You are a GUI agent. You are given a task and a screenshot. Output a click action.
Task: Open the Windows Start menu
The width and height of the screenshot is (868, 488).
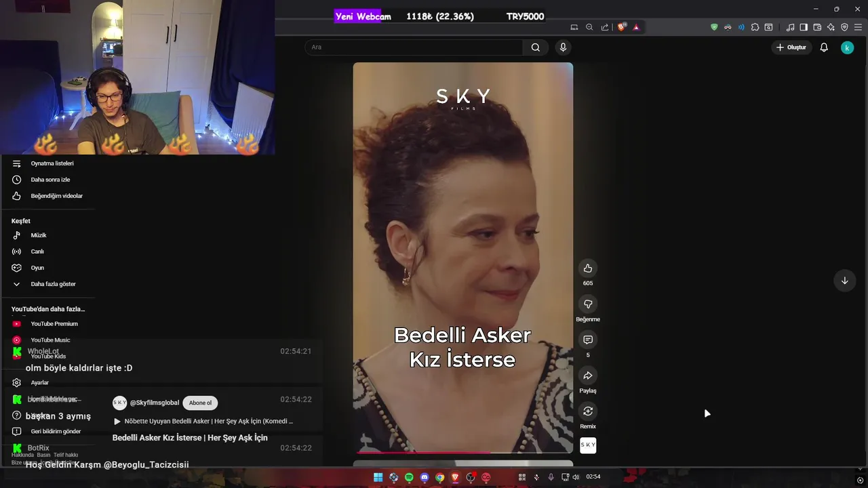point(378,477)
